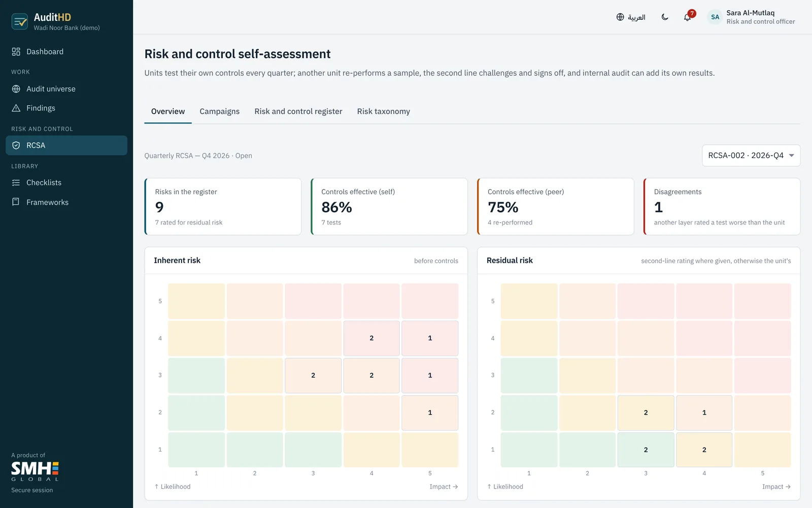Select residual risk cell likelihood 2, impact 4
This screenshot has height=508, width=812.
pos(704,412)
